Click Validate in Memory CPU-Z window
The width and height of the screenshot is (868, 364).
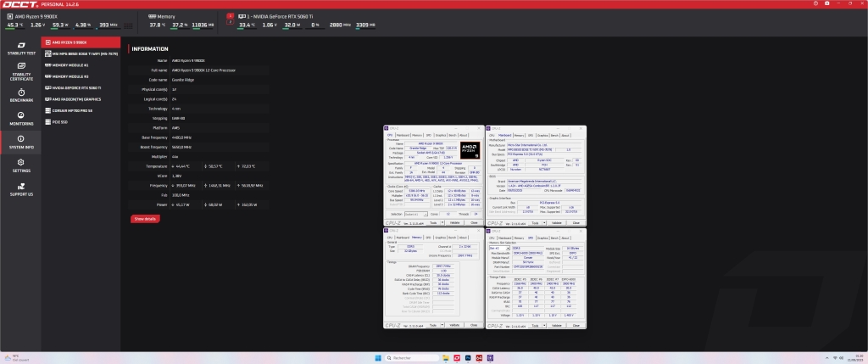[454, 325]
